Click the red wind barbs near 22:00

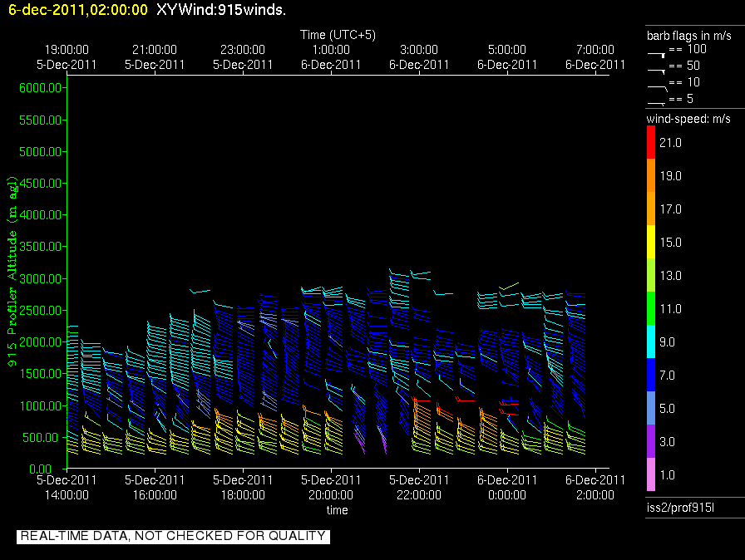(421, 400)
